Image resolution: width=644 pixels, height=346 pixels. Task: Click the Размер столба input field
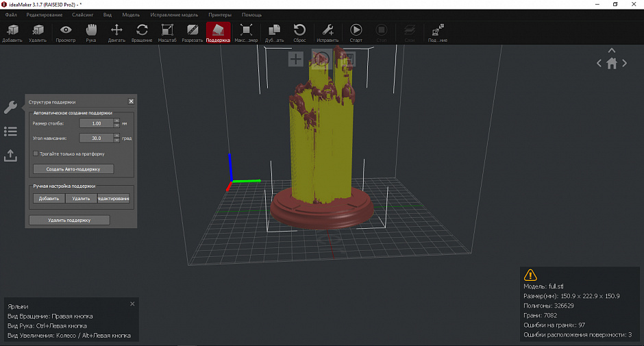[97, 123]
